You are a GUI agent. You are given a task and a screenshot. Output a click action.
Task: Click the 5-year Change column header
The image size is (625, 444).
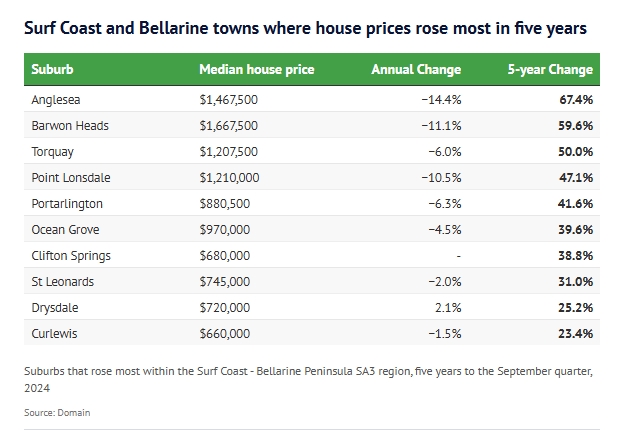[550, 70]
